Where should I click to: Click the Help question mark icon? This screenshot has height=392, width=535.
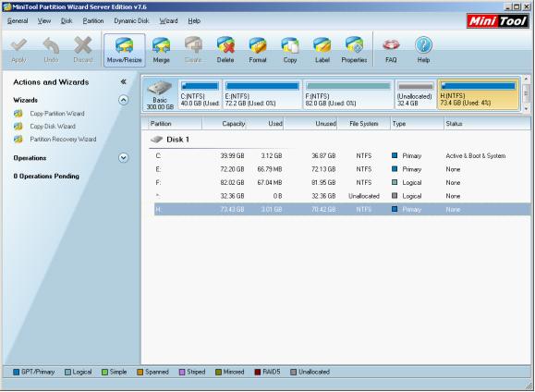click(x=423, y=44)
